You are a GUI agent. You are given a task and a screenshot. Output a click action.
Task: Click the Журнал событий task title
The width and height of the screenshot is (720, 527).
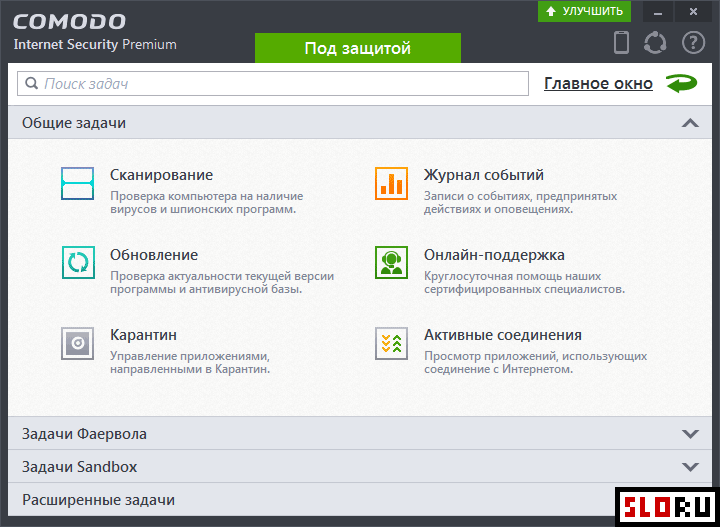[x=484, y=175]
